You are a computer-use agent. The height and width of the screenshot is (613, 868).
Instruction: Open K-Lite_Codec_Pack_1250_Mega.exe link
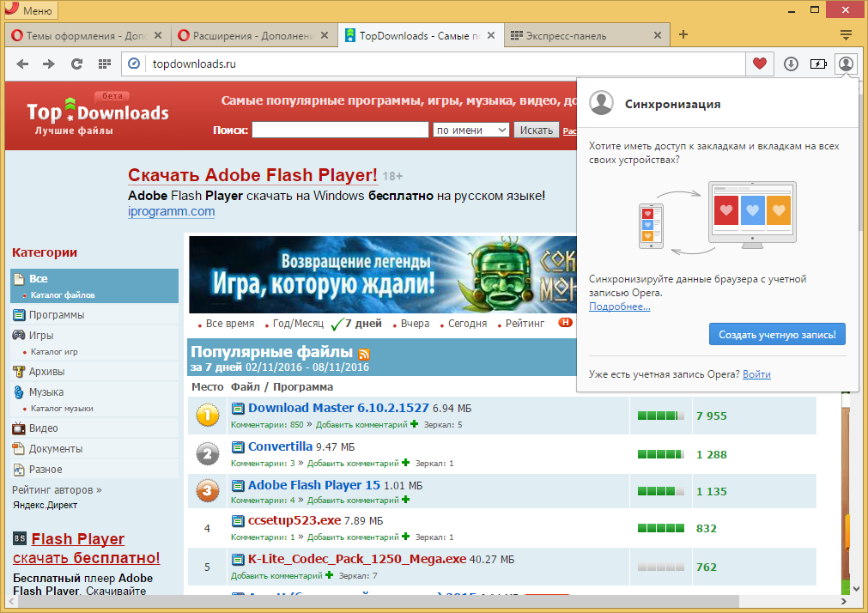357,559
